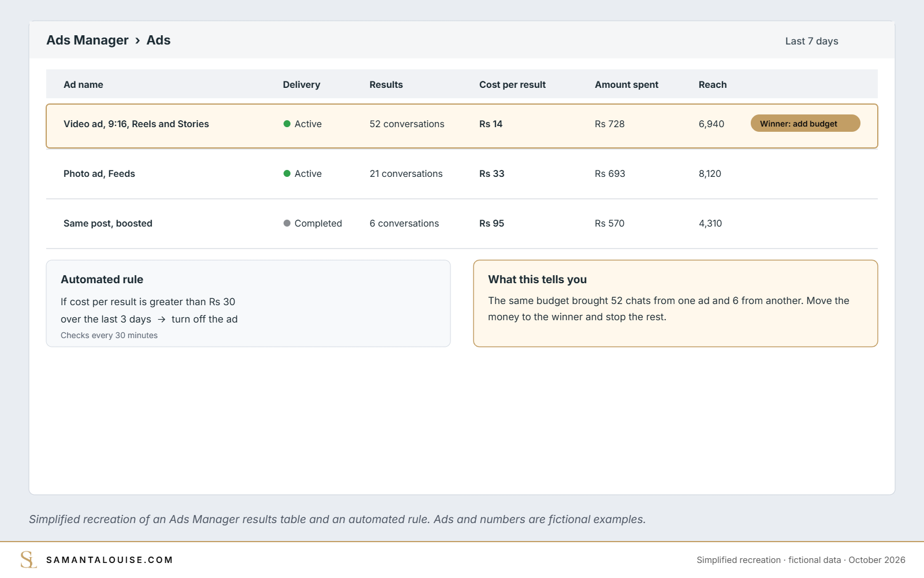
Task: Click the Rs 33 cost per result
Action: 492,174
